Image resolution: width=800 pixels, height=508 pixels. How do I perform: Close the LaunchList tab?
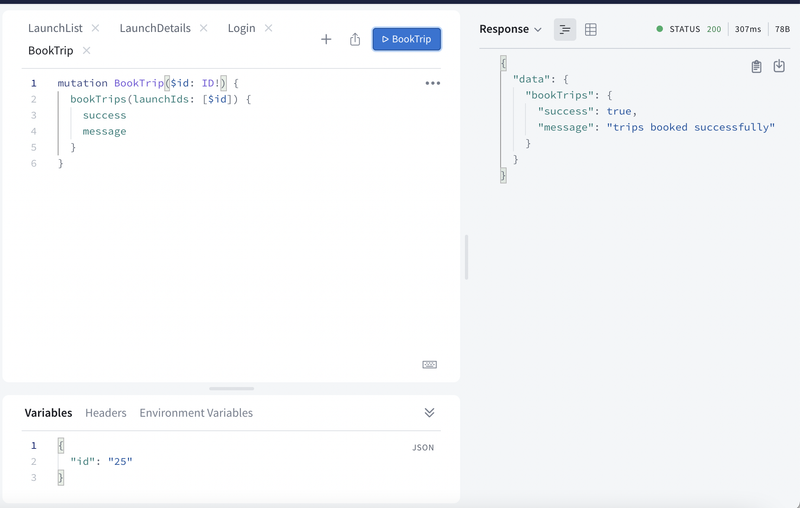pos(96,28)
